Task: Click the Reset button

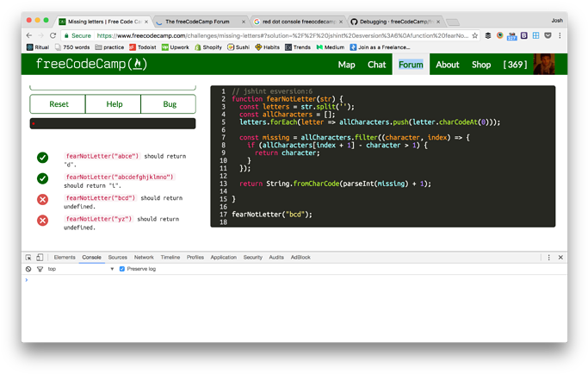Action: (x=59, y=104)
